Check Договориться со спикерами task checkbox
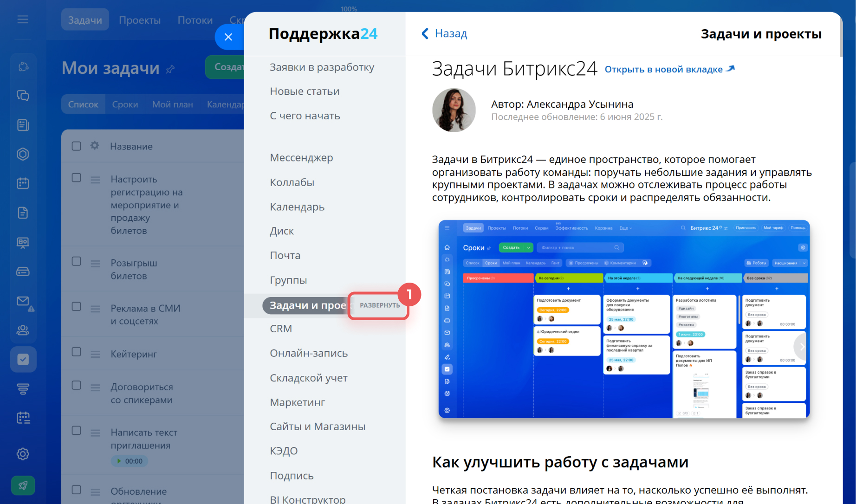The height and width of the screenshot is (504, 856). tap(77, 385)
